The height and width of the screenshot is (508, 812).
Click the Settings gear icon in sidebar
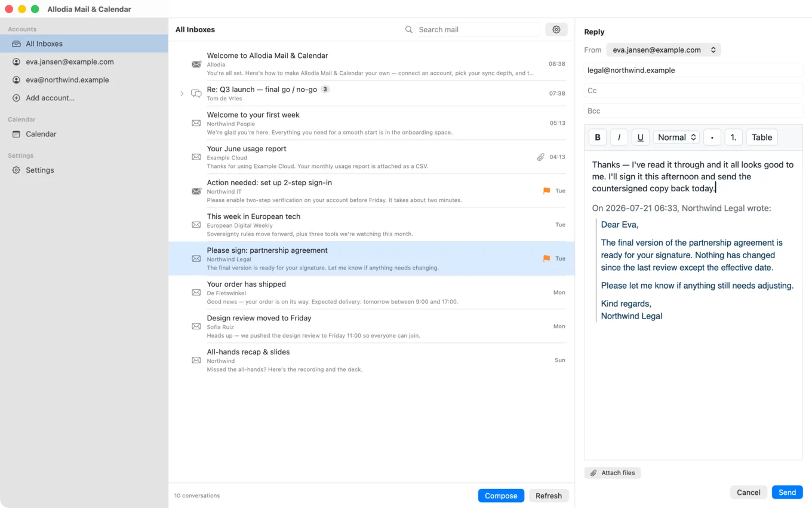tap(16, 170)
